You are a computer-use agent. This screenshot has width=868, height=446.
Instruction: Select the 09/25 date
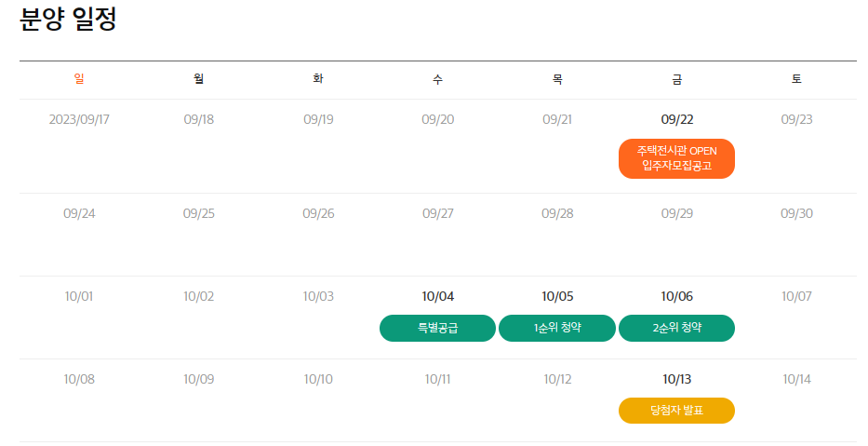coord(199,213)
